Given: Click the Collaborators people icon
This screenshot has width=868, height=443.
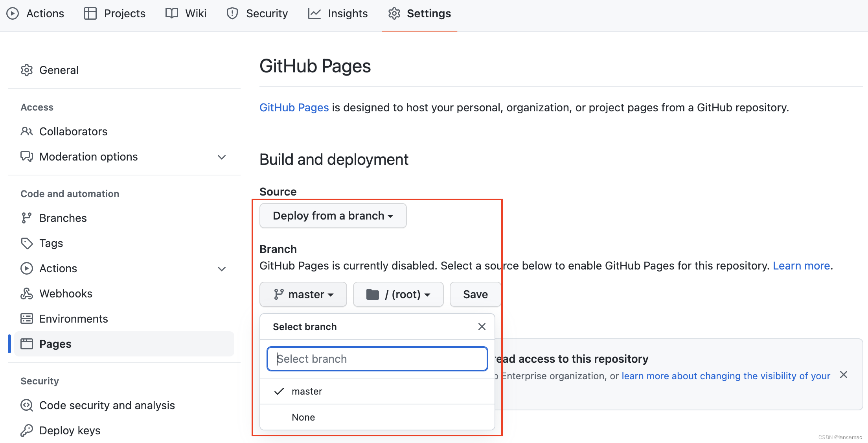Looking at the screenshot, I should click(x=27, y=131).
